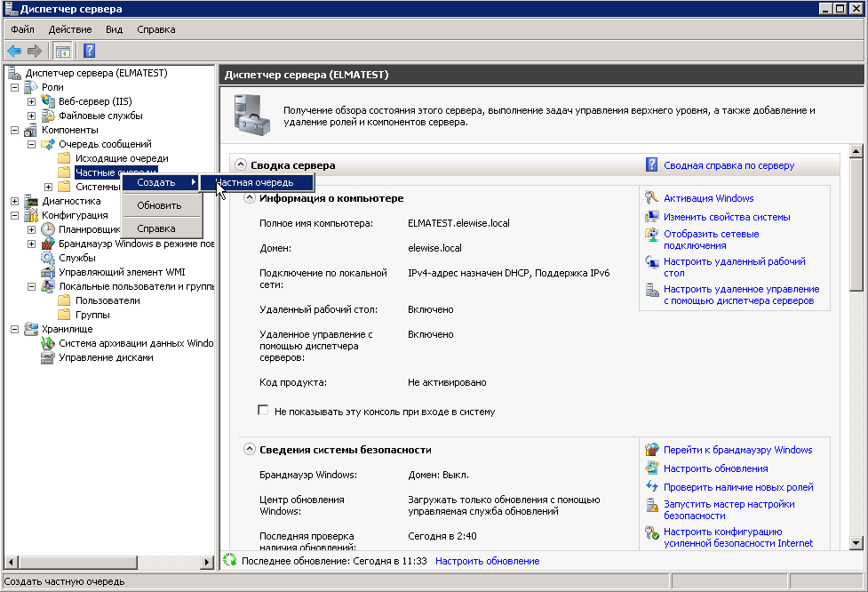Select the Веб-сервер (IIS) tree node
Viewport: 868px width, 592px height.
[x=94, y=101]
